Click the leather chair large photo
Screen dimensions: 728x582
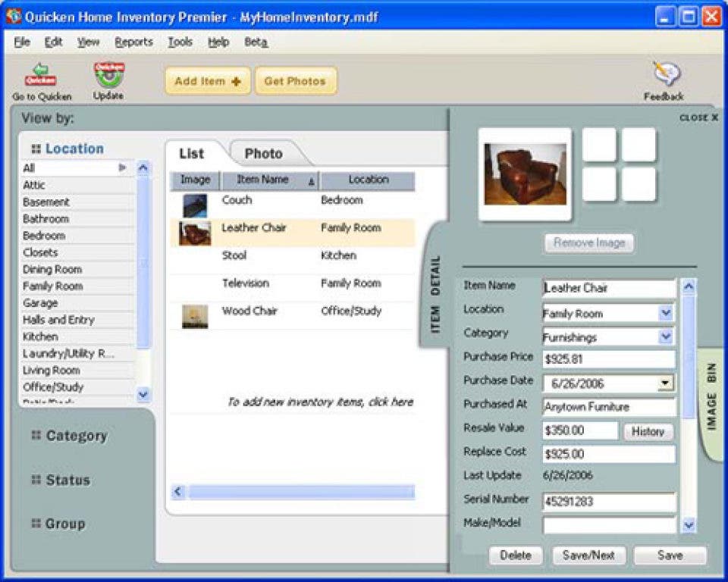point(525,174)
